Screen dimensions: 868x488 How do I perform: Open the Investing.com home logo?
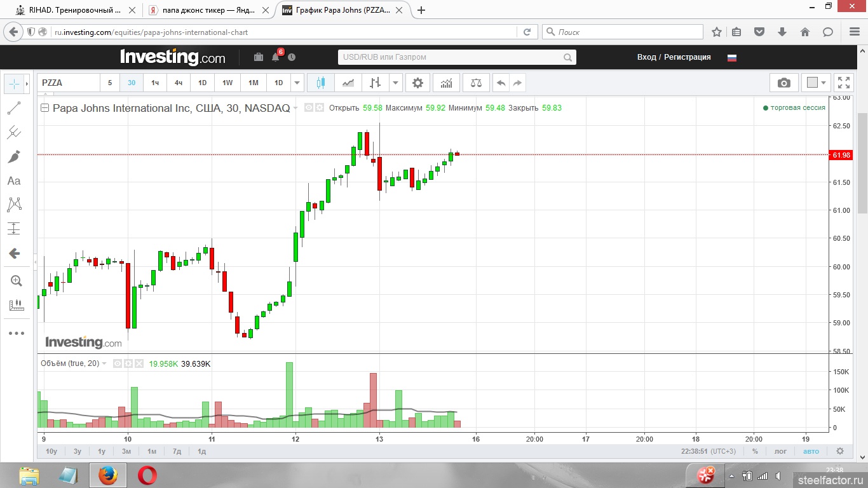tap(173, 57)
